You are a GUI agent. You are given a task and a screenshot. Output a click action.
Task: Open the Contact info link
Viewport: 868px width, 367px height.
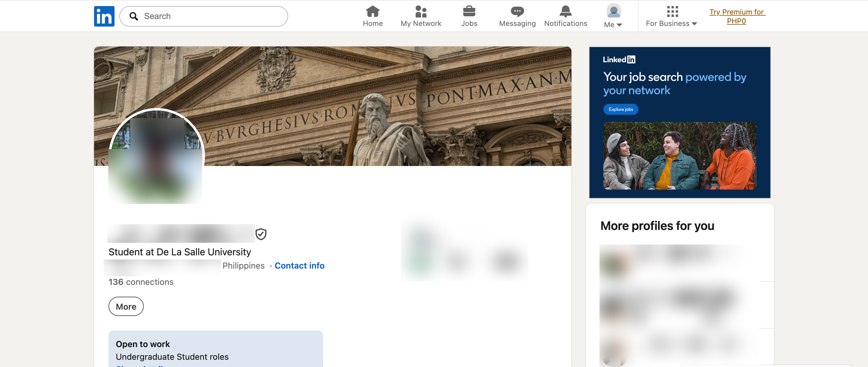tap(300, 266)
